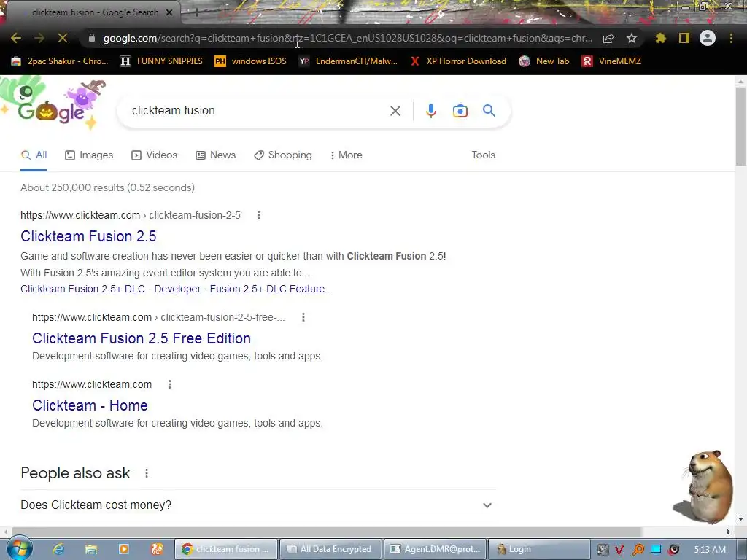Open options dots next to People also ask
Screen dimensions: 747x560
click(x=147, y=473)
